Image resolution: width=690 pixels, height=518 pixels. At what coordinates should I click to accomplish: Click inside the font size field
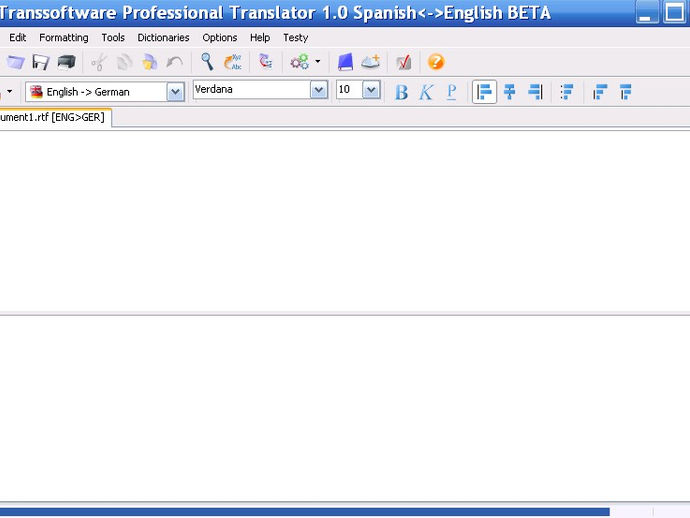tap(349, 90)
